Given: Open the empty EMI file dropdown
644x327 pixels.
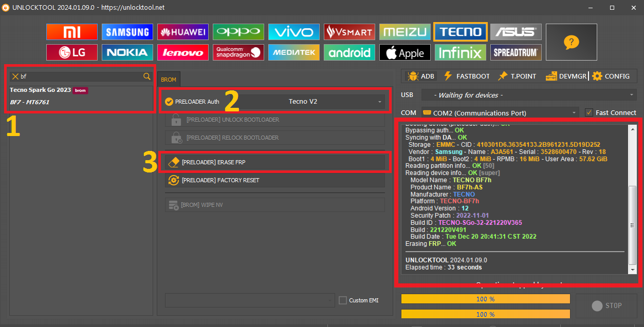Looking at the screenshot, I should (250, 300).
